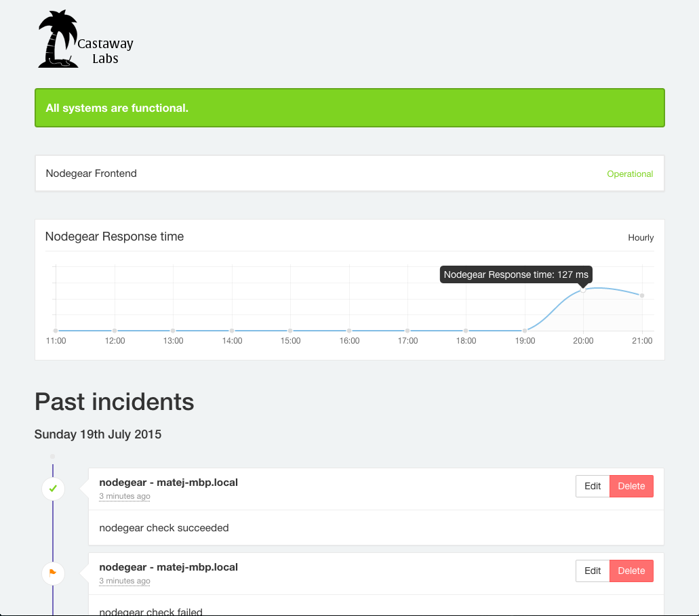This screenshot has width=699, height=616.
Task: Click the Operational status label
Action: pos(630,174)
